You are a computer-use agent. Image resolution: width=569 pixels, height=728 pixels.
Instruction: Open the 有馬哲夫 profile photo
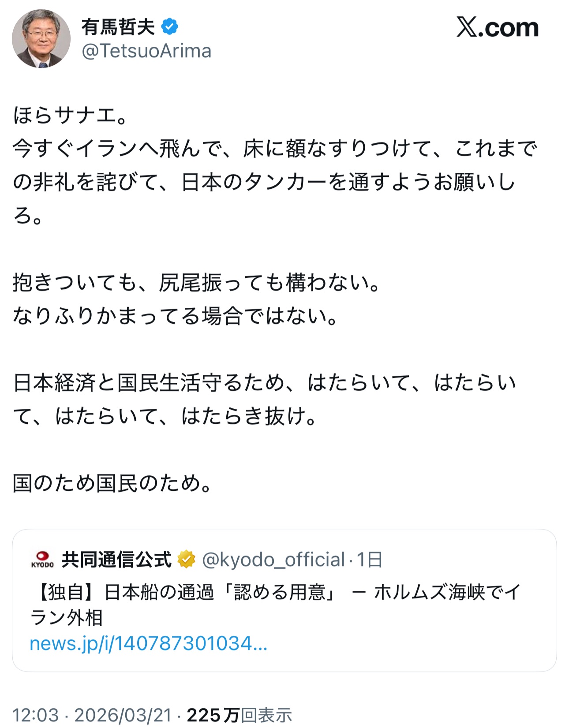[x=41, y=39]
